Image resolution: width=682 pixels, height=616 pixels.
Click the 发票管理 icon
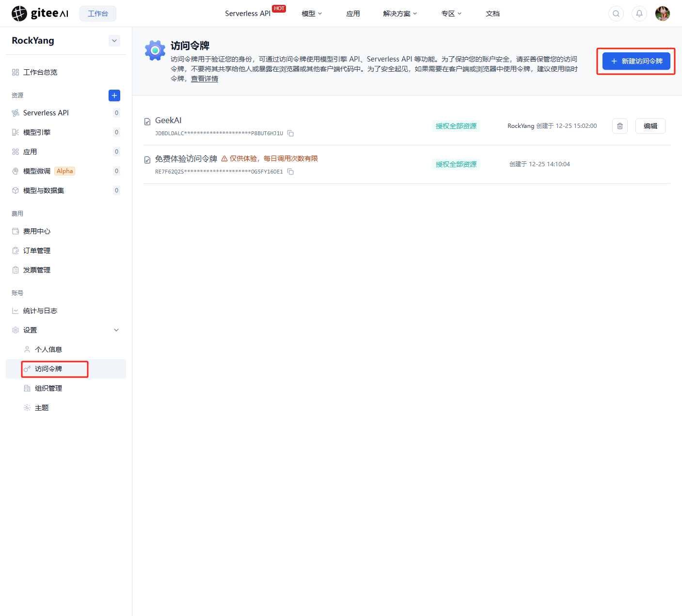coord(16,270)
